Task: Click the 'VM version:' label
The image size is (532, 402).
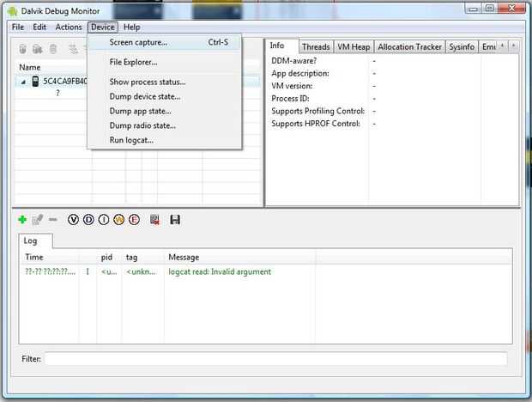Action: click(x=292, y=86)
